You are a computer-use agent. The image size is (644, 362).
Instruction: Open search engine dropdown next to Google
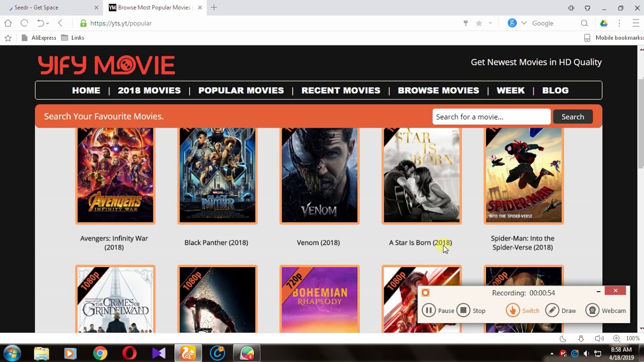click(524, 23)
